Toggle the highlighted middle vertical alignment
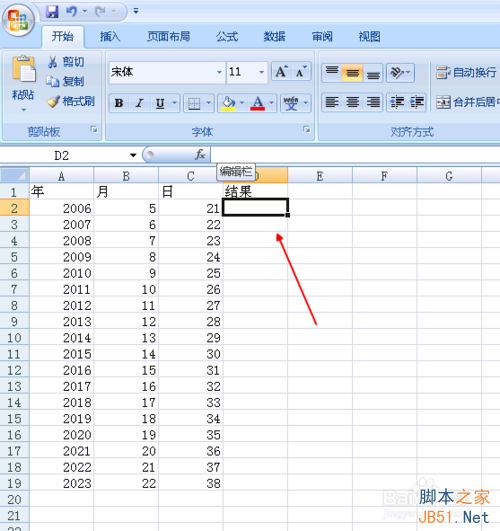Screen dimensions: 500x531 point(352,72)
